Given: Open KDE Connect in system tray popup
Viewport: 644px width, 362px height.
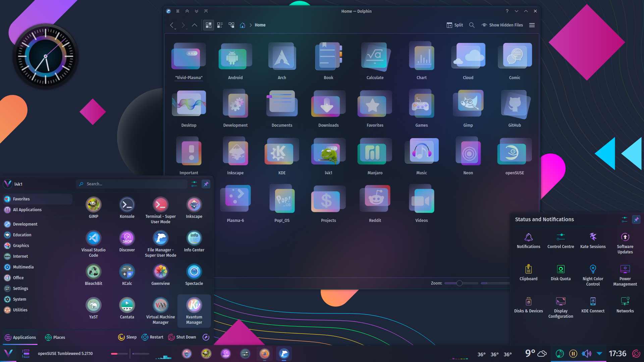Looking at the screenshot, I should coord(593,305).
